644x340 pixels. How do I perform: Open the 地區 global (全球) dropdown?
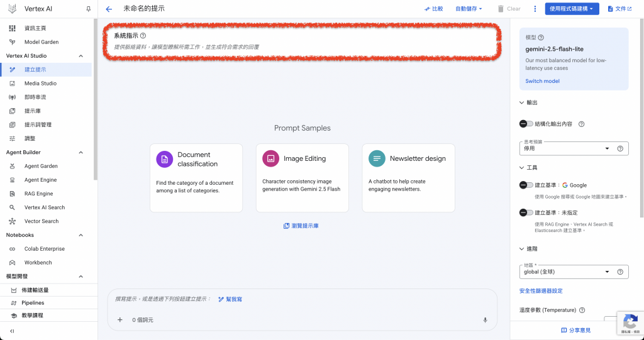[x=574, y=272]
